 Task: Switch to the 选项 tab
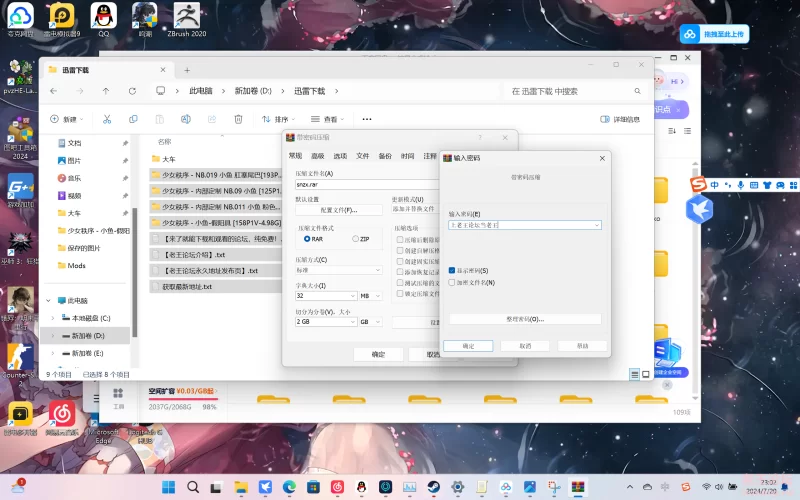[340, 156]
